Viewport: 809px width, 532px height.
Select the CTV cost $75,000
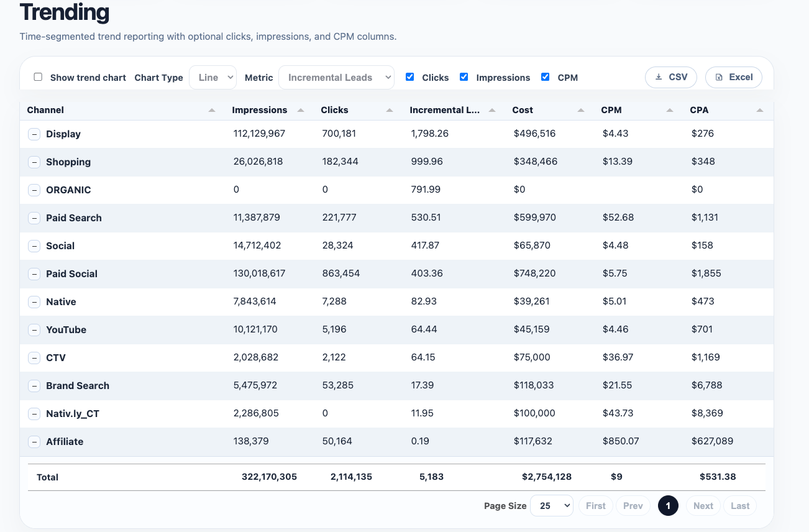pos(532,357)
